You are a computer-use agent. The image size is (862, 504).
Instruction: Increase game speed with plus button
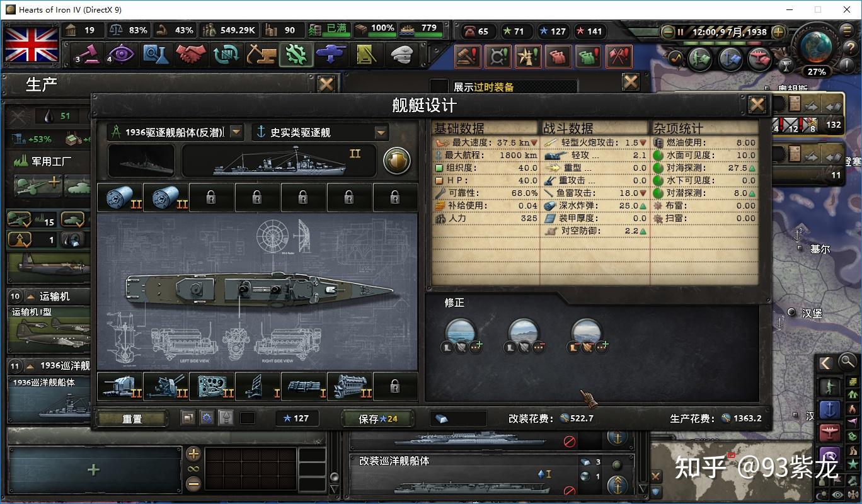click(778, 31)
